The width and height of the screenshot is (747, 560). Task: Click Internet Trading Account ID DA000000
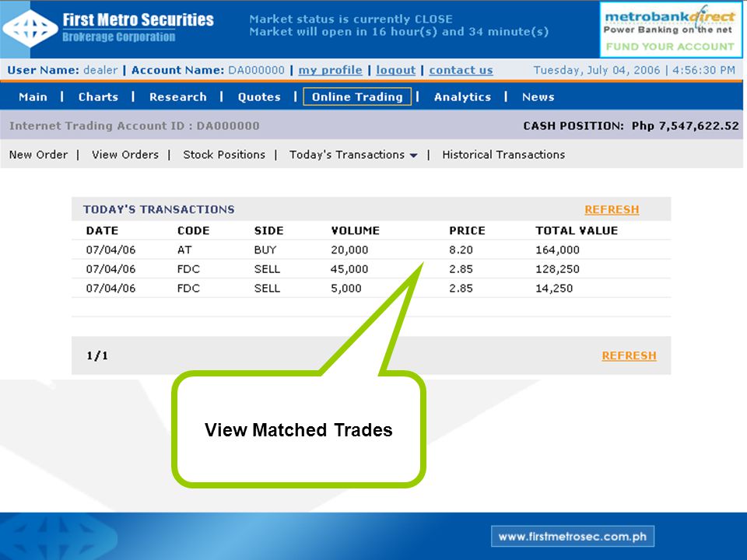[135, 126]
